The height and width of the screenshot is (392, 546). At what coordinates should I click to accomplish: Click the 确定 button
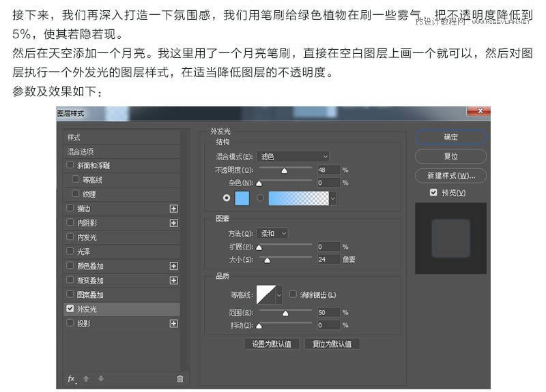pyautogui.click(x=450, y=137)
